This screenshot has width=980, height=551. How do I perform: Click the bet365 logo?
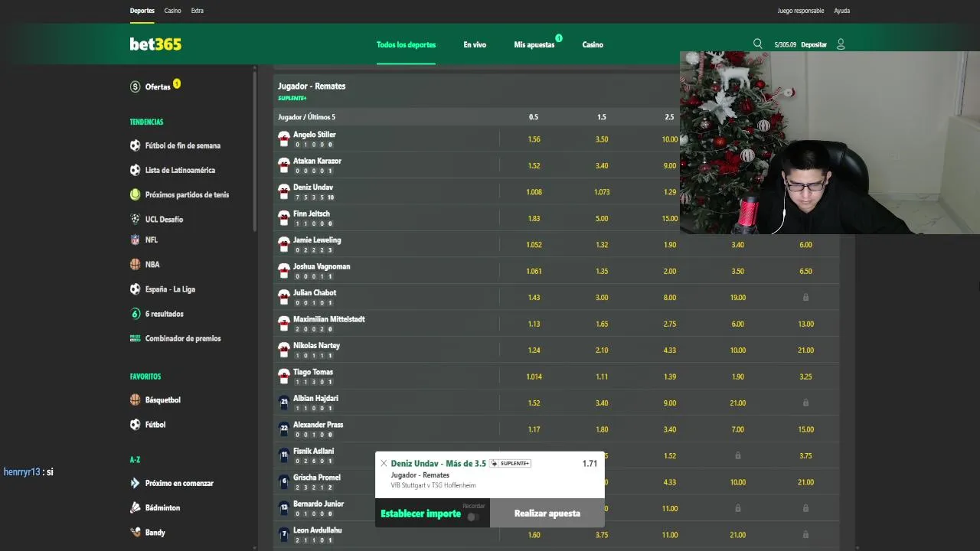[155, 44]
